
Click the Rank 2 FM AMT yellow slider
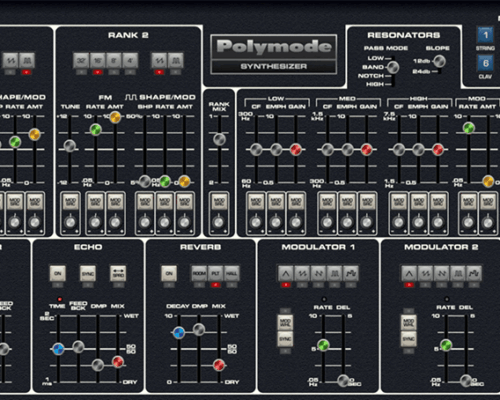(115, 117)
